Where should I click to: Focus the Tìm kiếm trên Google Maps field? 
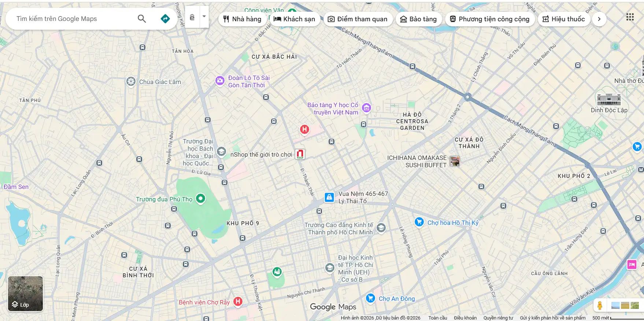coord(73,19)
